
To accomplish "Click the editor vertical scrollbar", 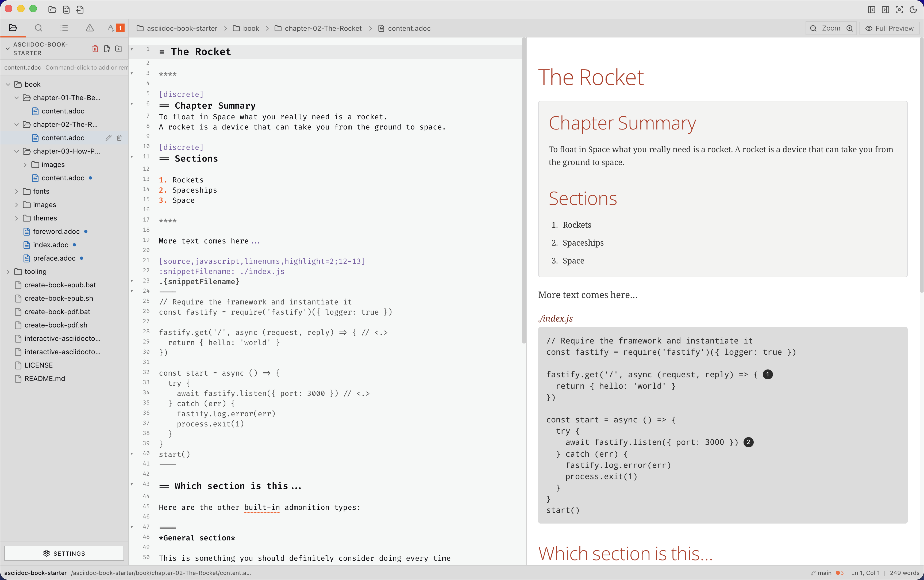I will (x=523, y=191).
